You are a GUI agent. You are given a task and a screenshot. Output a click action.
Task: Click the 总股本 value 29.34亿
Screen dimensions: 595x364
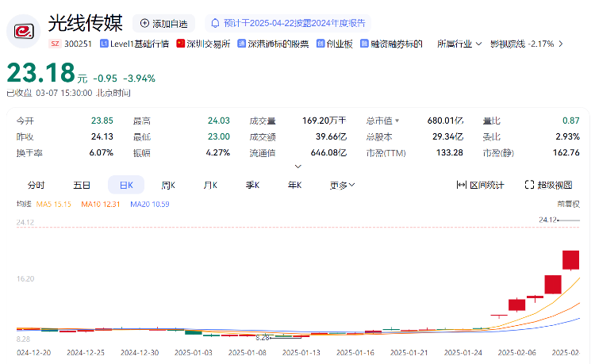(447, 136)
